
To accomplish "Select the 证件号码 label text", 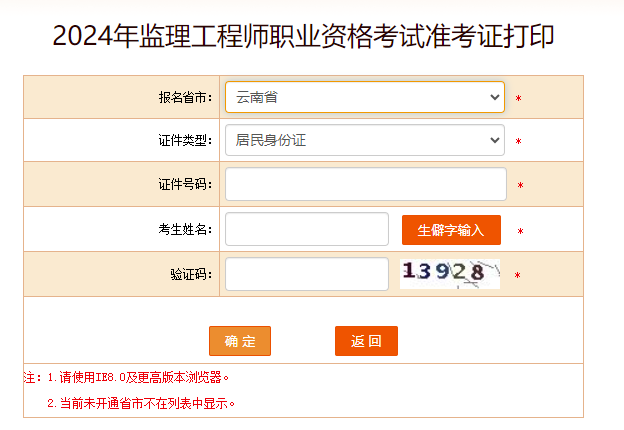I will click(185, 185).
